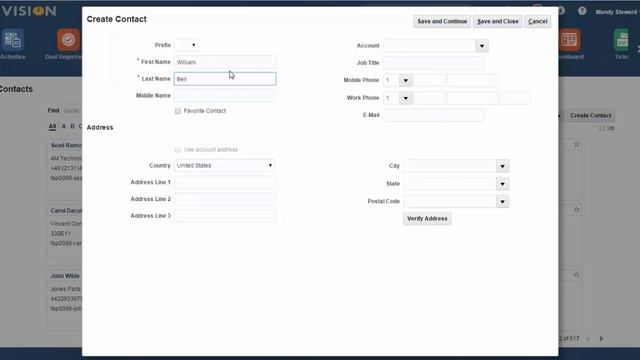Click Work Phone area code field
Viewport: 640px width, 360px height.
coord(429,98)
